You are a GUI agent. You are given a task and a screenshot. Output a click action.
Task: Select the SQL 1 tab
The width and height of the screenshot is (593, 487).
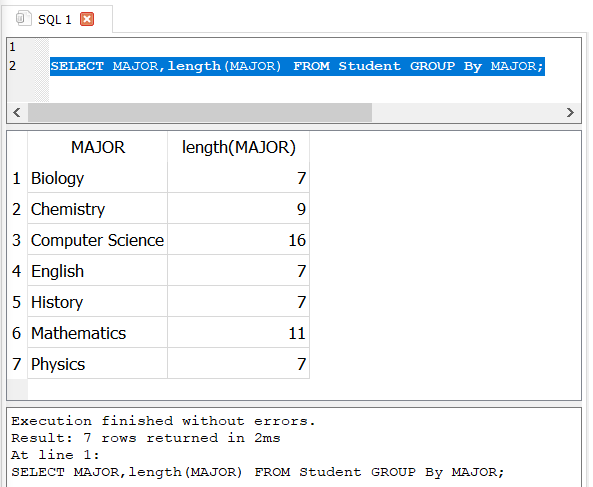[x=57, y=19]
